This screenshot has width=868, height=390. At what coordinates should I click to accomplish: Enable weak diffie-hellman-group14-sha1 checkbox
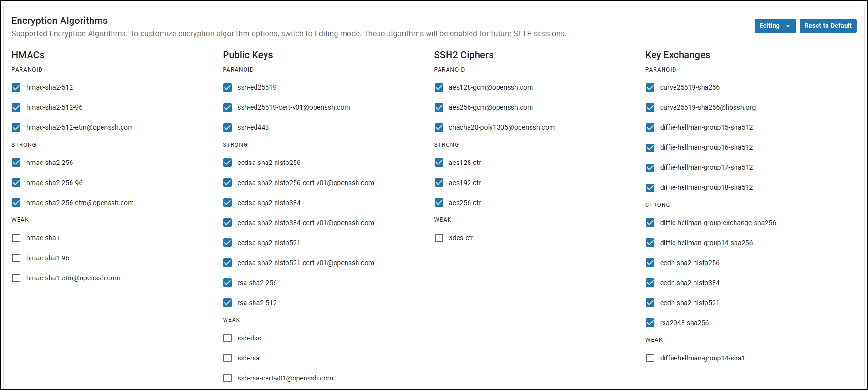[x=650, y=358]
